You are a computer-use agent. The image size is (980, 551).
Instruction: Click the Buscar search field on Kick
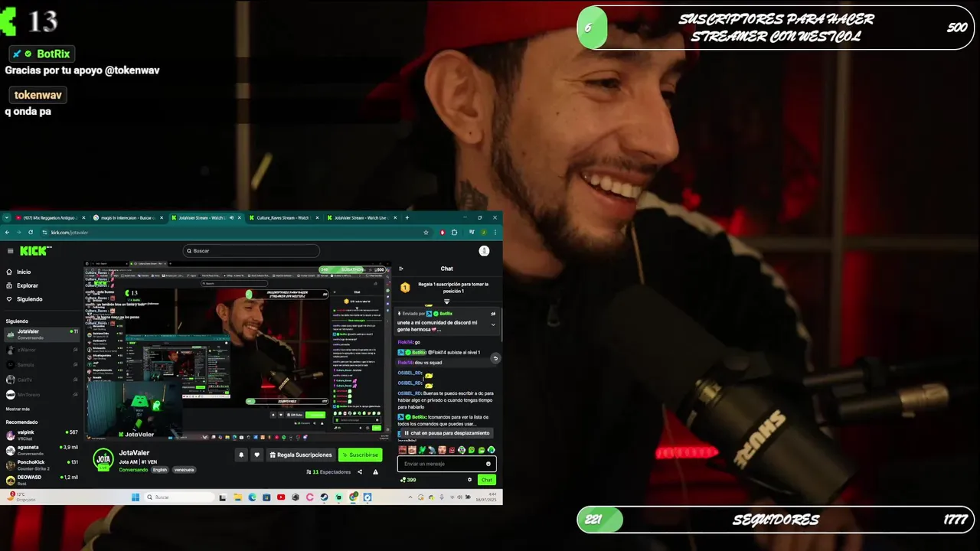tap(251, 251)
